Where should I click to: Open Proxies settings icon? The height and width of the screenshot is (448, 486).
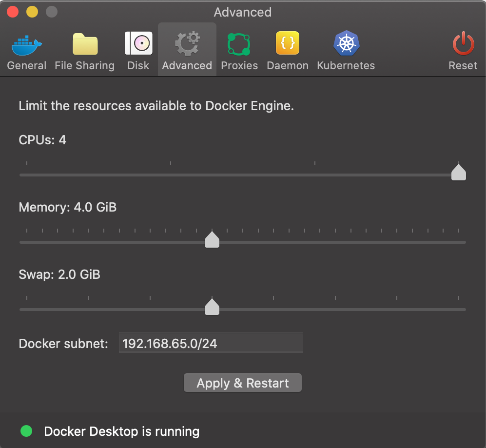click(x=239, y=45)
